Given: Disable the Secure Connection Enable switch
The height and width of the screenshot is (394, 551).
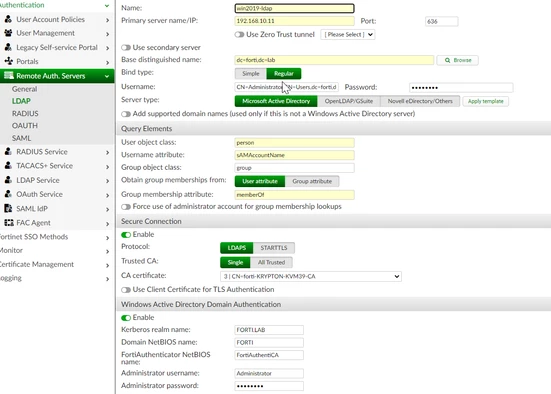Looking at the screenshot, I should point(126,235).
